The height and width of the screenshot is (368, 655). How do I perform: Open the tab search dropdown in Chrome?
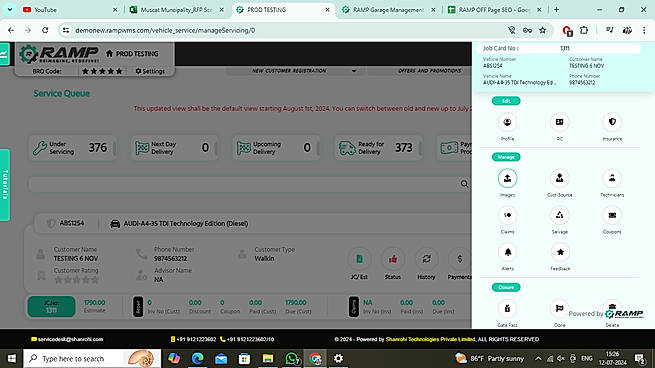10,10
